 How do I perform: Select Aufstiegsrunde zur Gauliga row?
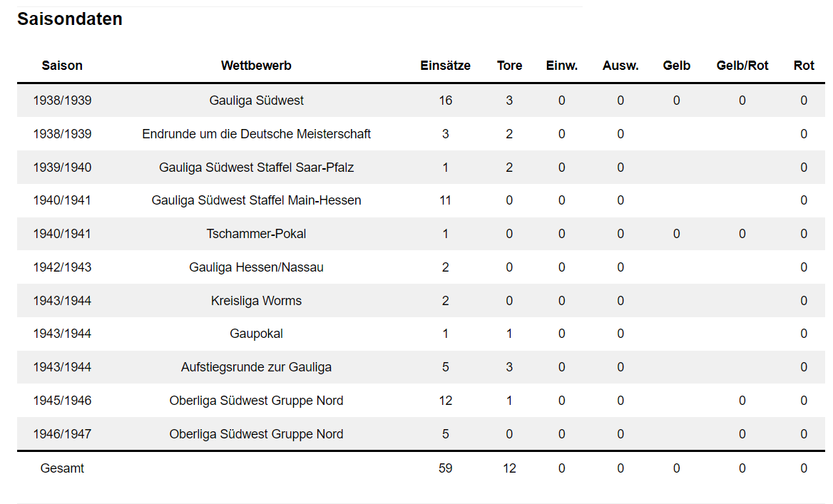(x=421, y=367)
